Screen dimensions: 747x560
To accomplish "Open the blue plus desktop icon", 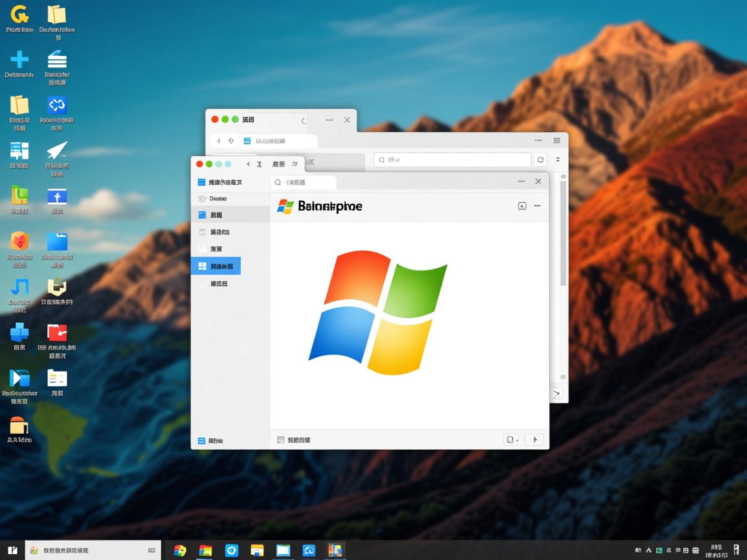I will pos(19,60).
